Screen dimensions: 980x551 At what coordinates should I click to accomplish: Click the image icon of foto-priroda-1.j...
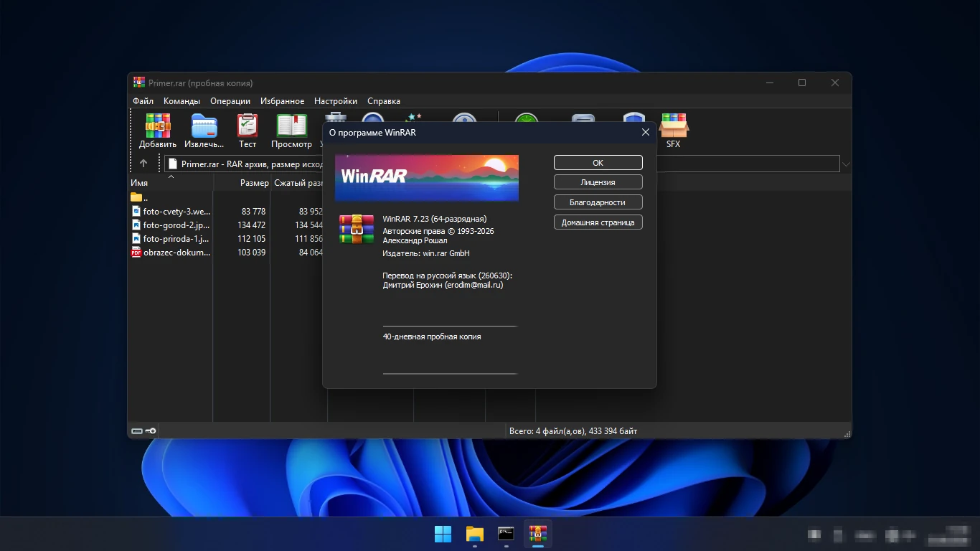tap(136, 238)
